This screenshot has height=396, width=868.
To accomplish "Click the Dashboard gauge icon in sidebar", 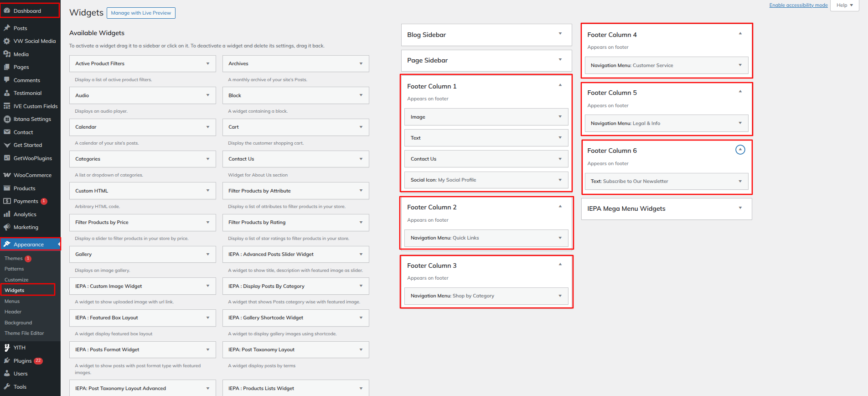I will 7,10.
